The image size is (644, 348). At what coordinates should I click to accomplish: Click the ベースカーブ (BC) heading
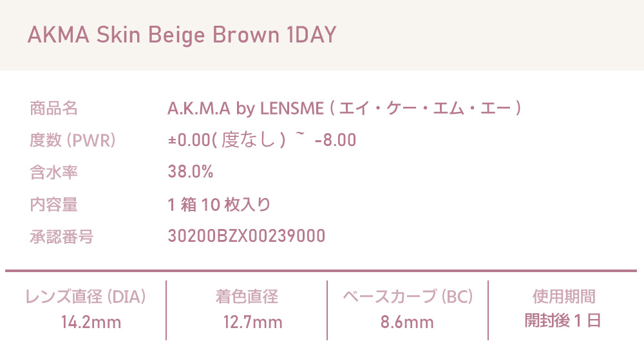[x=408, y=297]
